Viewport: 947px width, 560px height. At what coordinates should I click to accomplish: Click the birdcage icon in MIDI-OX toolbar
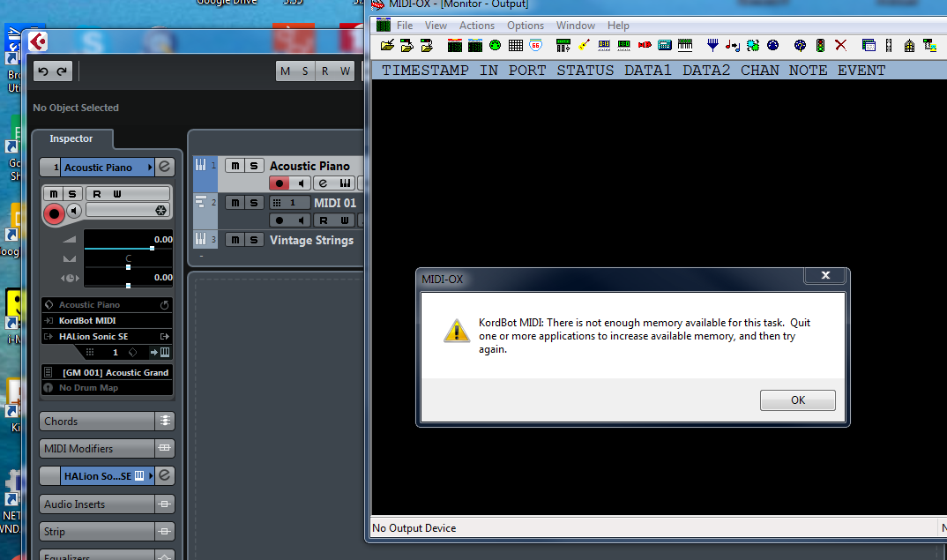[x=909, y=45]
